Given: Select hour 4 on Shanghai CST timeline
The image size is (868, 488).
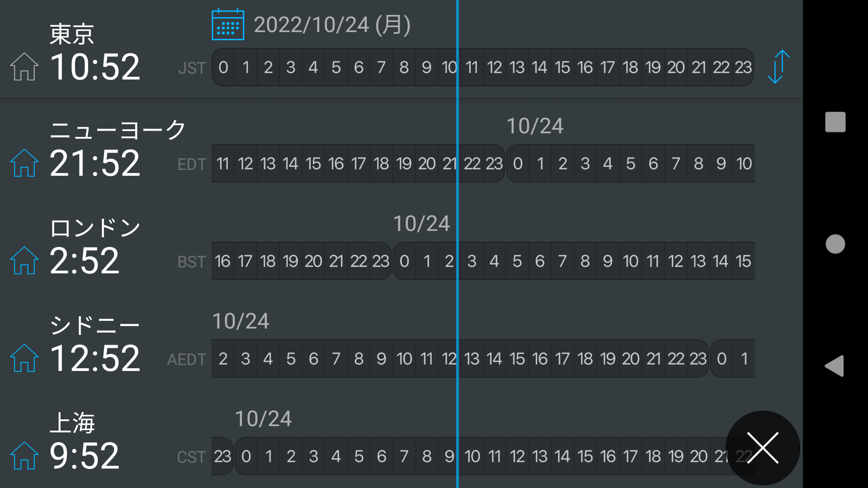Looking at the screenshot, I should pos(336,456).
